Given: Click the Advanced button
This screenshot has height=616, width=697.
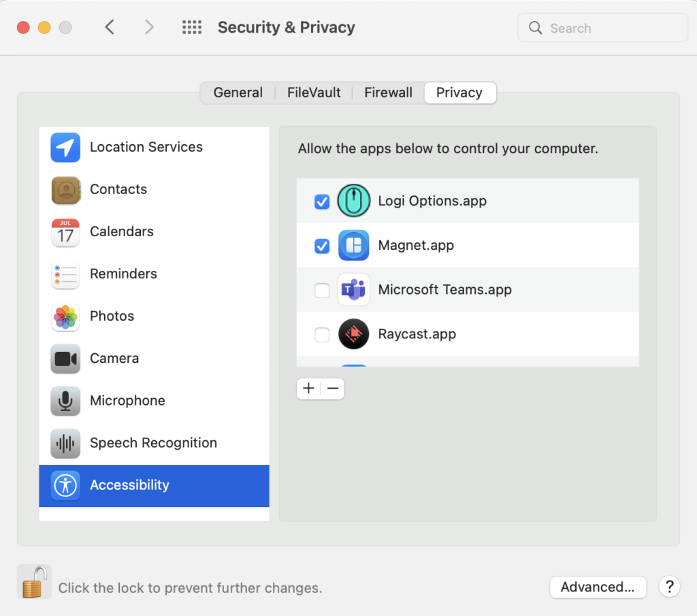Looking at the screenshot, I should tap(598, 587).
